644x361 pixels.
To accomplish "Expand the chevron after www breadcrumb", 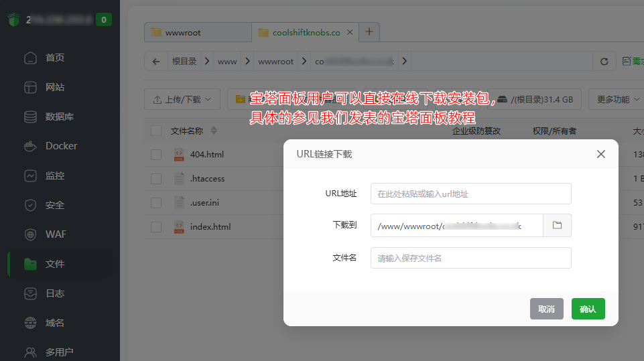I will (x=247, y=61).
